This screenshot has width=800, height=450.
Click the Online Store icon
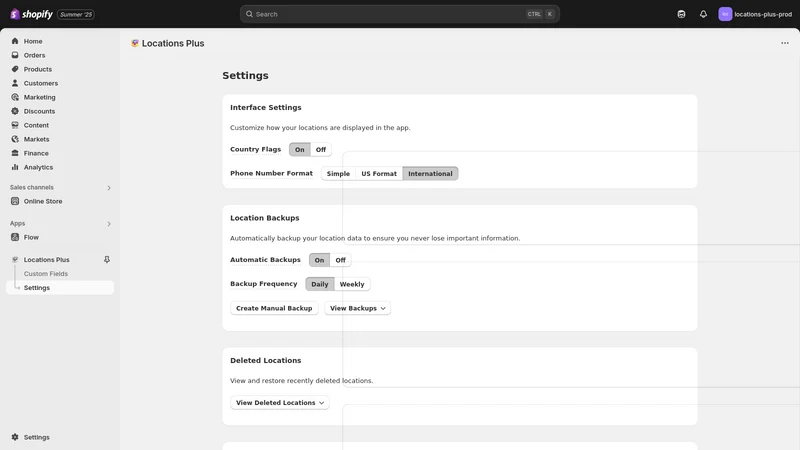(x=15, y=202)
